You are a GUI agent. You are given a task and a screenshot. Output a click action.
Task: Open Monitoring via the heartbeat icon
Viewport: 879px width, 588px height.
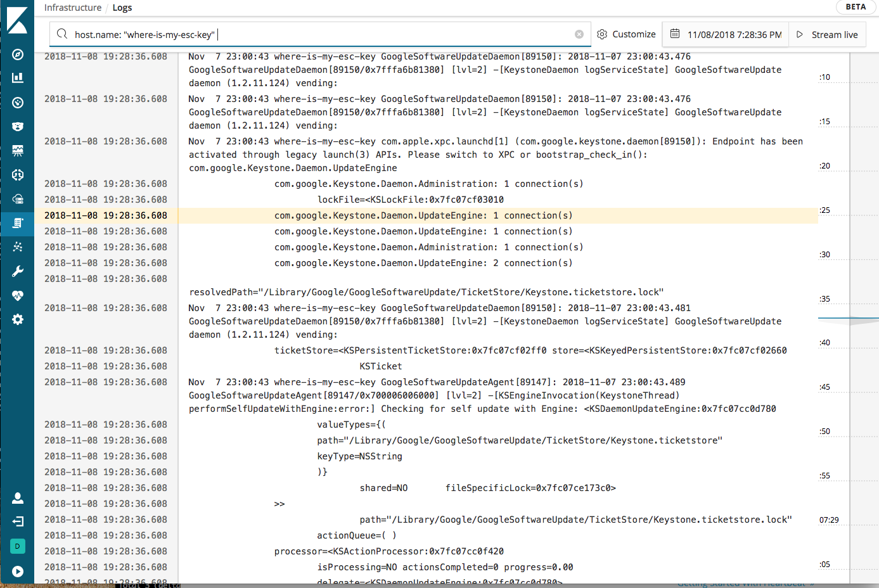click(18, 295)
